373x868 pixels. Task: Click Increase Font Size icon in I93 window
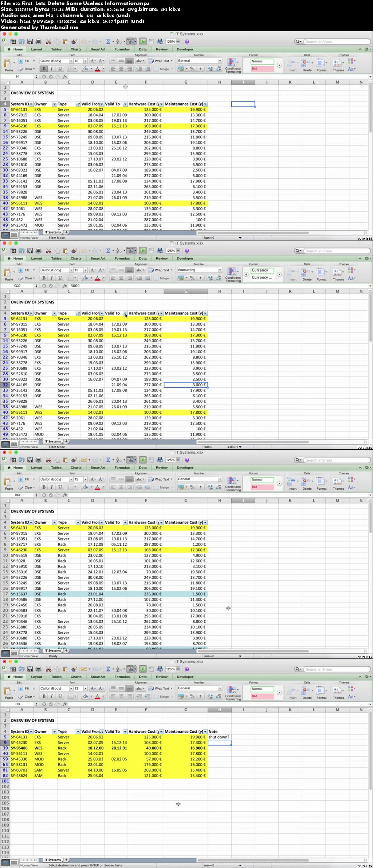click(93, 479)
